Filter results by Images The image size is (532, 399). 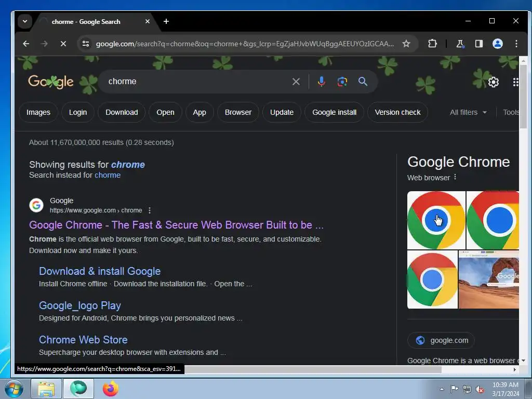(x=38, y=112)
